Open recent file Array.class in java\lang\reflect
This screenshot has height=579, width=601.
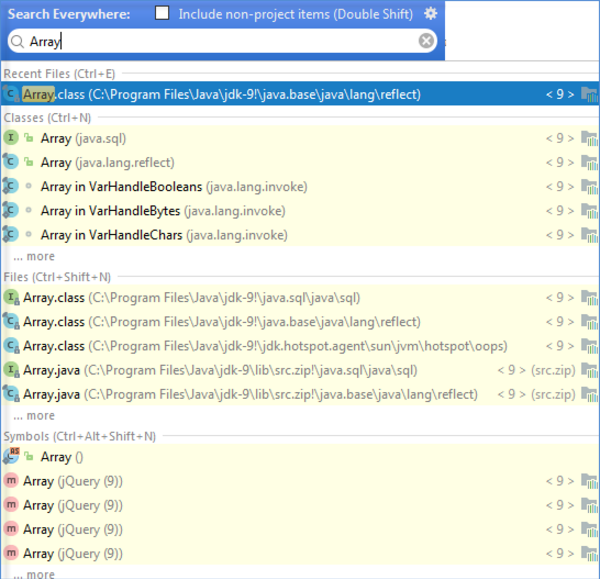pyautogui.click(x=300, y=94)
